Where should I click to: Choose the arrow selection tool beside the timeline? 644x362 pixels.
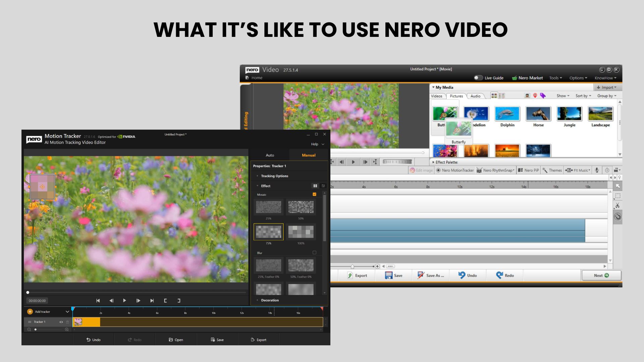coord(618,186)
